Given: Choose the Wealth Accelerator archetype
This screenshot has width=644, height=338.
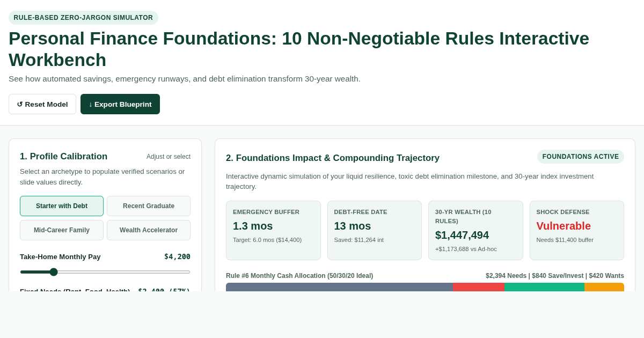Looking at the screenshot, I should (149, 230).
